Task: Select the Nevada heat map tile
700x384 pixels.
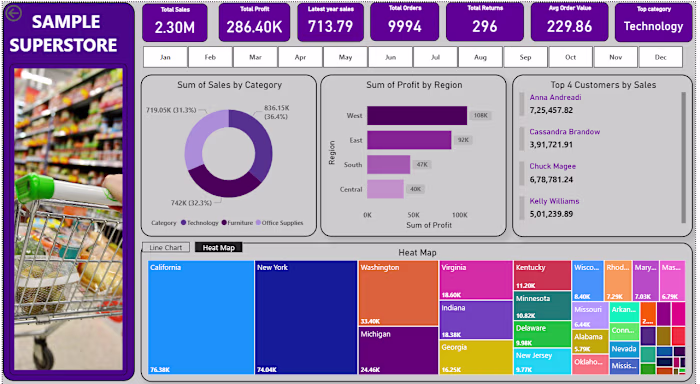Action: tap(624, 349)
